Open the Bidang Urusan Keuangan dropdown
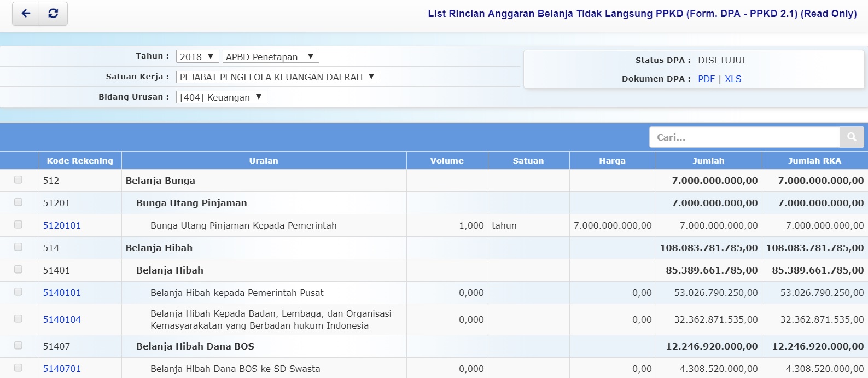Screen dimensions: 868x378 tap(221, 97)
